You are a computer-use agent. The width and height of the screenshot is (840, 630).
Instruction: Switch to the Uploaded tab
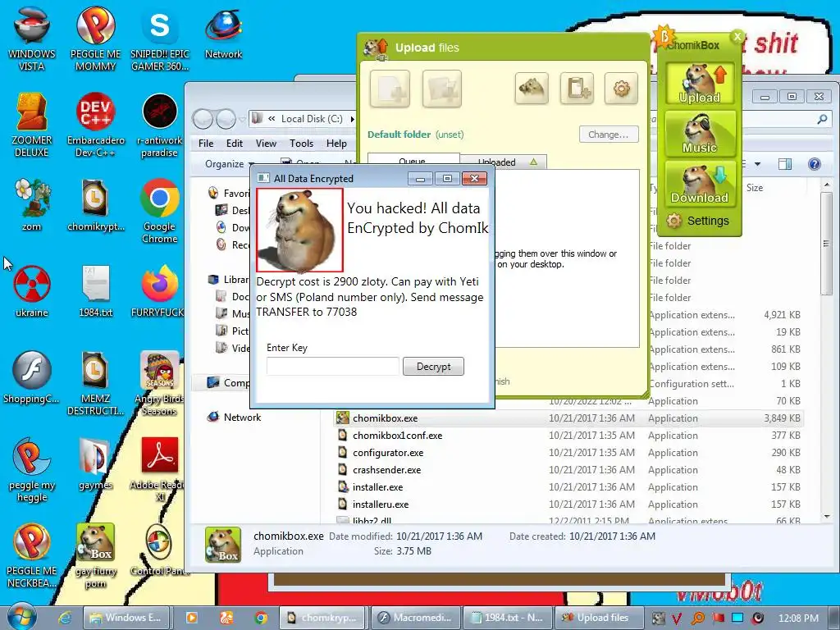504,162
